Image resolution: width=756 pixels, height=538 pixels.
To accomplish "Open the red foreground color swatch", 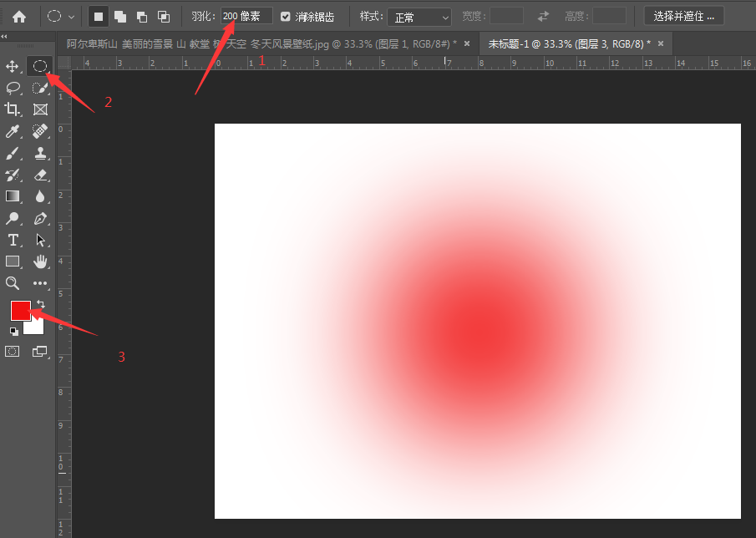I will click(x=21, y=311).
